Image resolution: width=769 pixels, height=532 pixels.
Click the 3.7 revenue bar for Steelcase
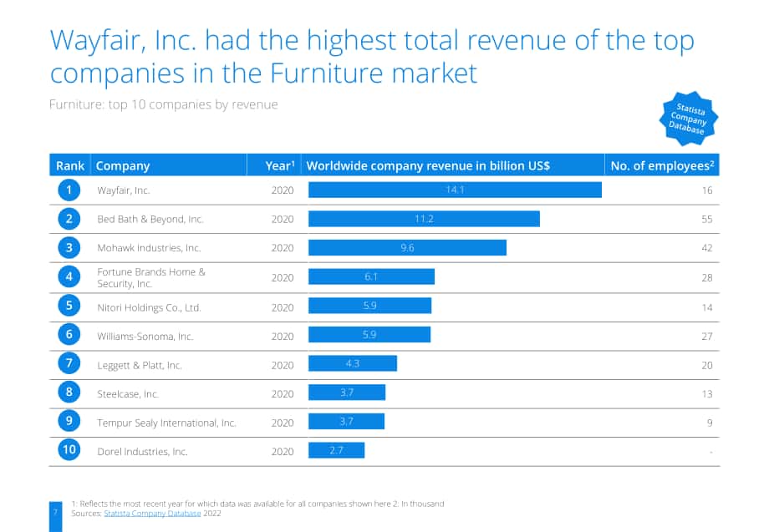[347, 392]
